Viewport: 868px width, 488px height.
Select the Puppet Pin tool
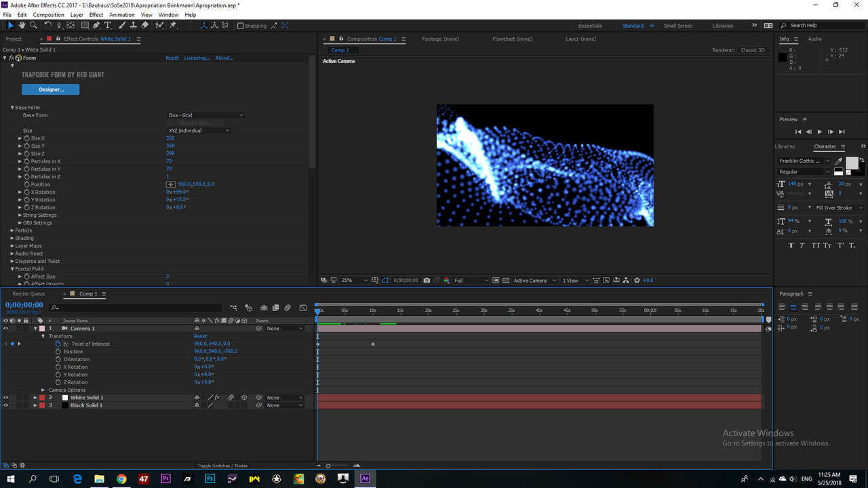[x=173, y=25]
